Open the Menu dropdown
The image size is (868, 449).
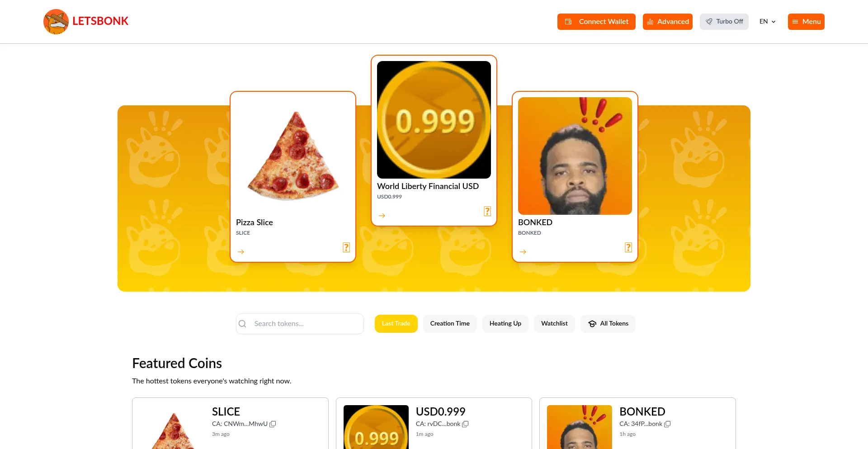point(806,22)
